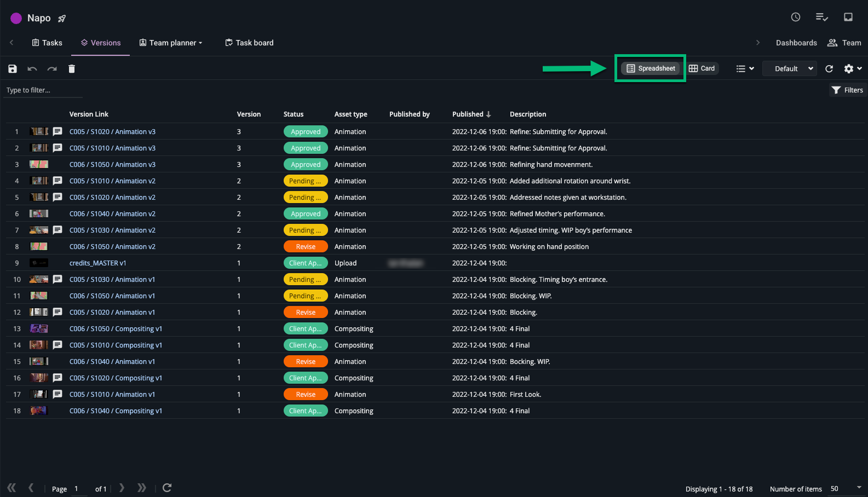Open the Task board tab

249,43
